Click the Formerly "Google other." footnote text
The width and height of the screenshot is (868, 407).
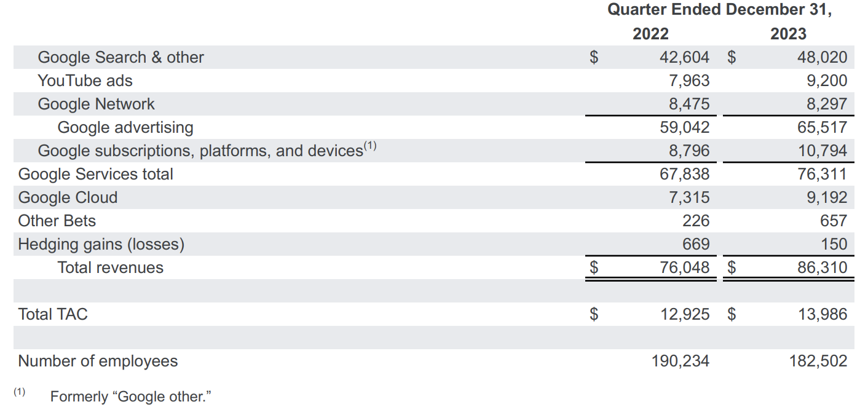click(x=131, y=397)
